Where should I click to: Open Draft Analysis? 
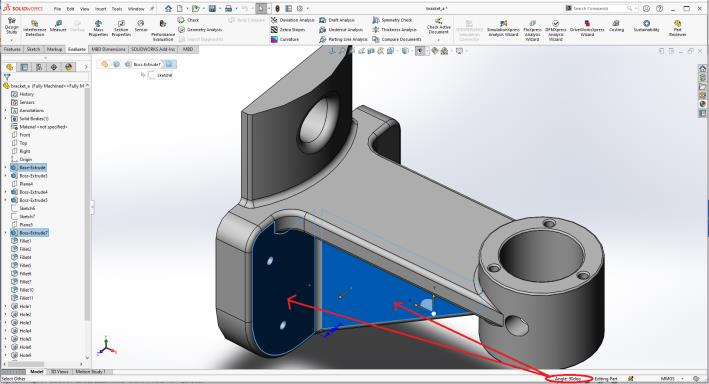337,20
